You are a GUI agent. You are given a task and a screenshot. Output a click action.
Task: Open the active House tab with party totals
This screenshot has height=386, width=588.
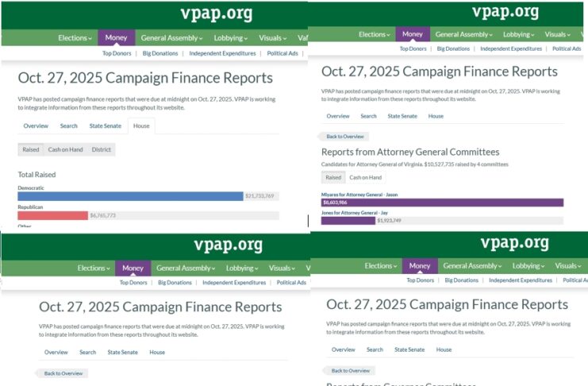141,125
